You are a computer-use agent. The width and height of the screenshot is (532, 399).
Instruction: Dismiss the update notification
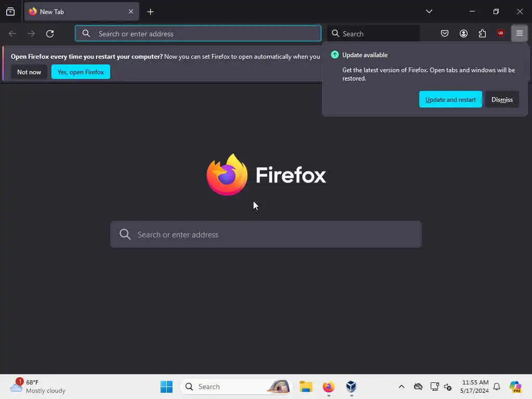point(502,99)
